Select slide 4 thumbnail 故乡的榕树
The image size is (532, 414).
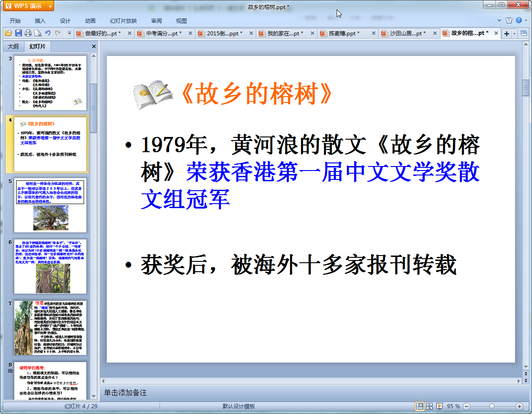coord(50,144)
